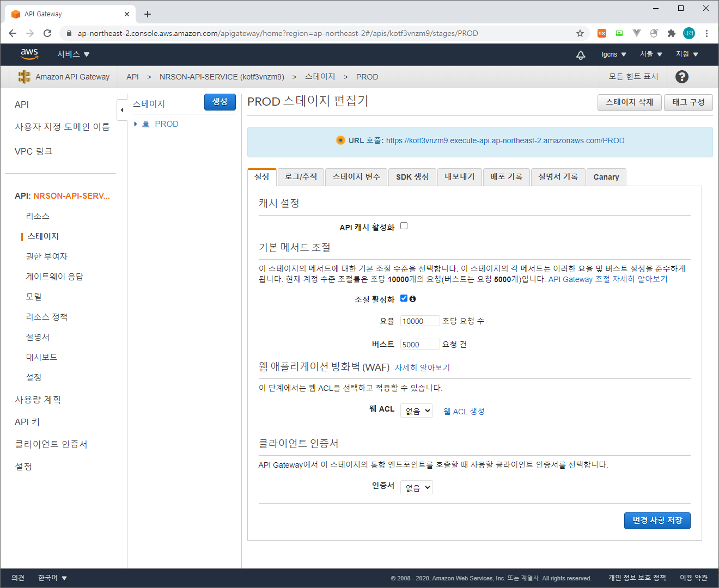Open the lgcns account dropdown
719x588 pixels.
614,54
